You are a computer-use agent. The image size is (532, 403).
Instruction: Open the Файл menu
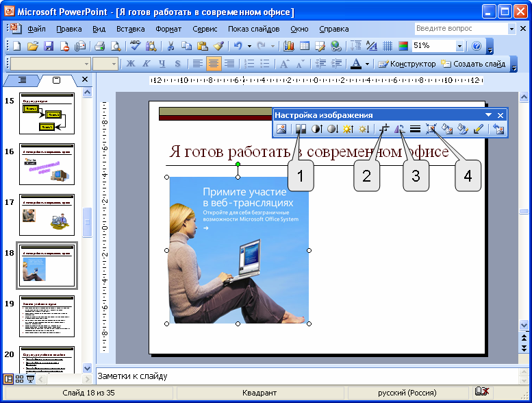point(36,29)
